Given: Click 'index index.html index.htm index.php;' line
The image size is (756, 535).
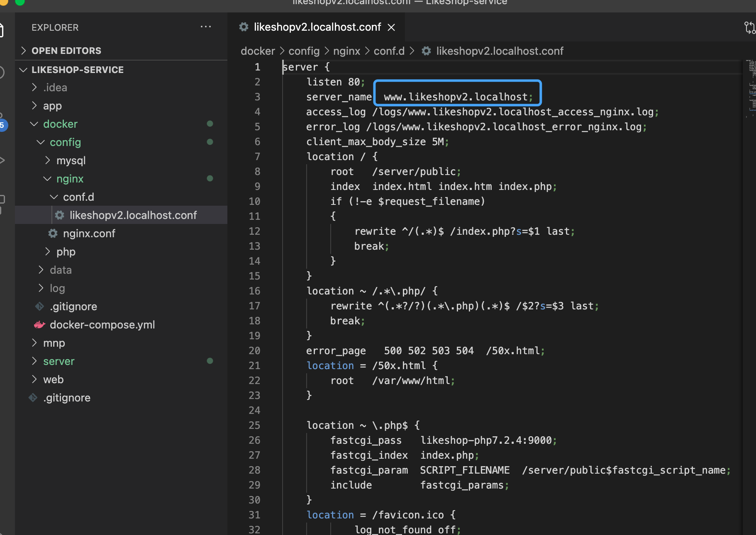Looking at the screenshot, I should tap(444, 187).
